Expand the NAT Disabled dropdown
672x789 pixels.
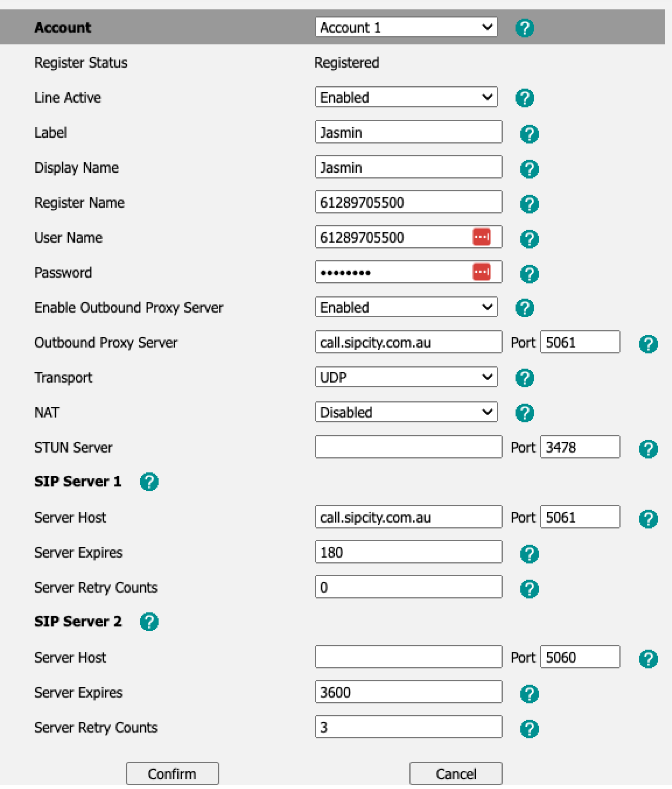406,412
